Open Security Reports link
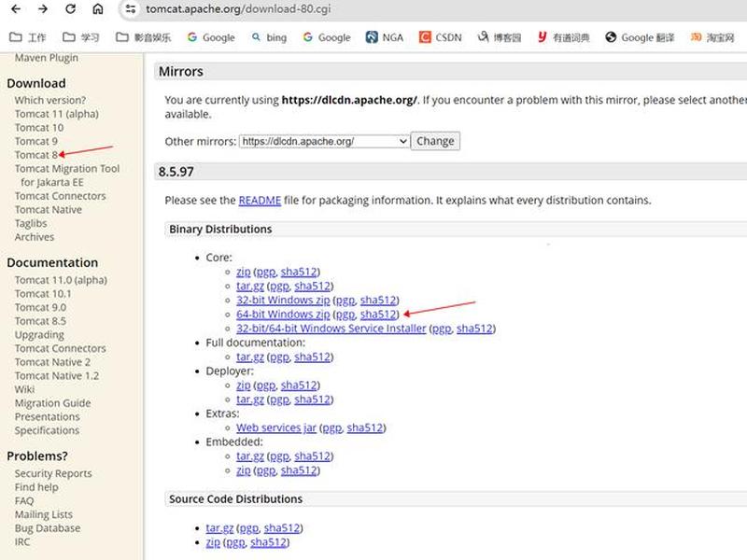 [53, 474]
